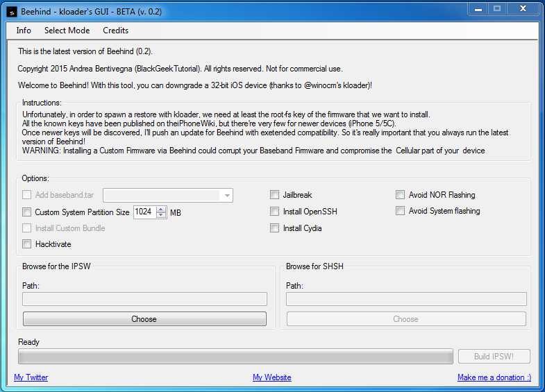The image size is (545, 392).
Task: Enable the Hacktivate option
Action: pyautogui.click(x=27, y=244)
